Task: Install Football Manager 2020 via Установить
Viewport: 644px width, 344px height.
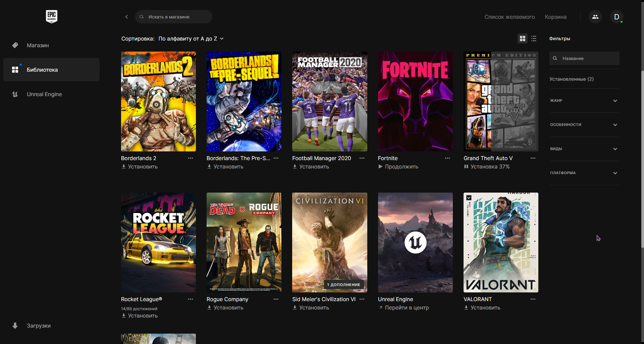Action: pos(311,166)
